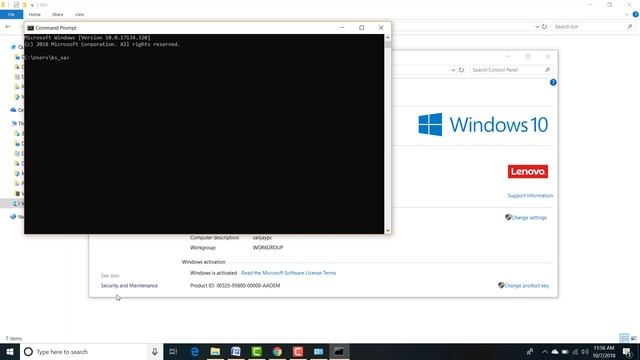Screen dimensions: 640x360
Task: Click Command Prompt scrollbar up arrow
Action: (388, 37)
